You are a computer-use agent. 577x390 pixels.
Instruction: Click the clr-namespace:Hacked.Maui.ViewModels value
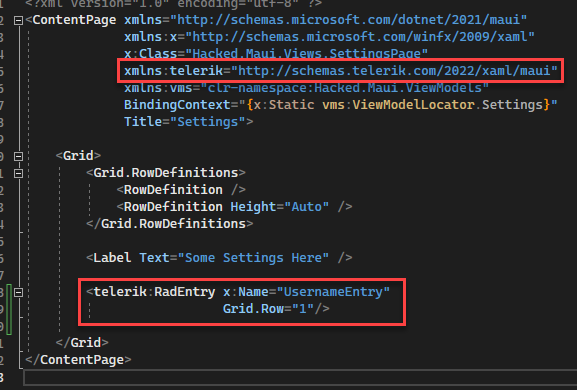click(344, 88)
